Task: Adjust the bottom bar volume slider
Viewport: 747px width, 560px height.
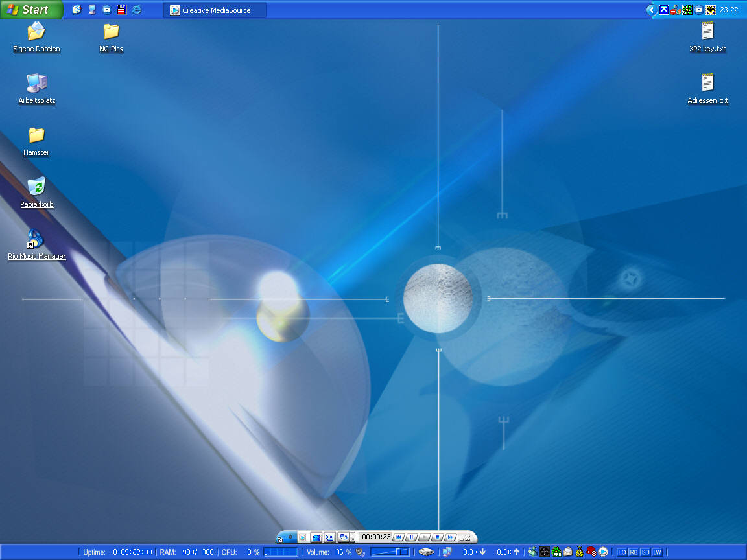Action: coord(390,552)
